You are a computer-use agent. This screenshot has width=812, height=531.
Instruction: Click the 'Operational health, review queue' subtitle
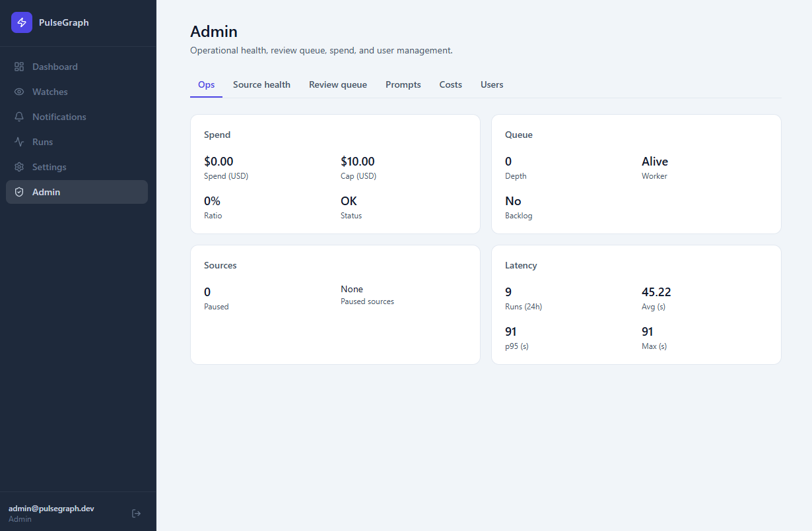tap(321, 50)
